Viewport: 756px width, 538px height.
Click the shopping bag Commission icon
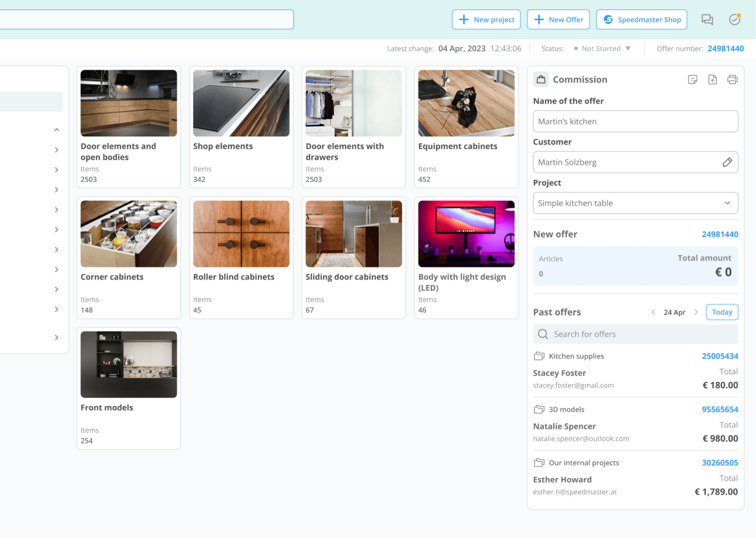pyautogui.click(x=541, y=79)
